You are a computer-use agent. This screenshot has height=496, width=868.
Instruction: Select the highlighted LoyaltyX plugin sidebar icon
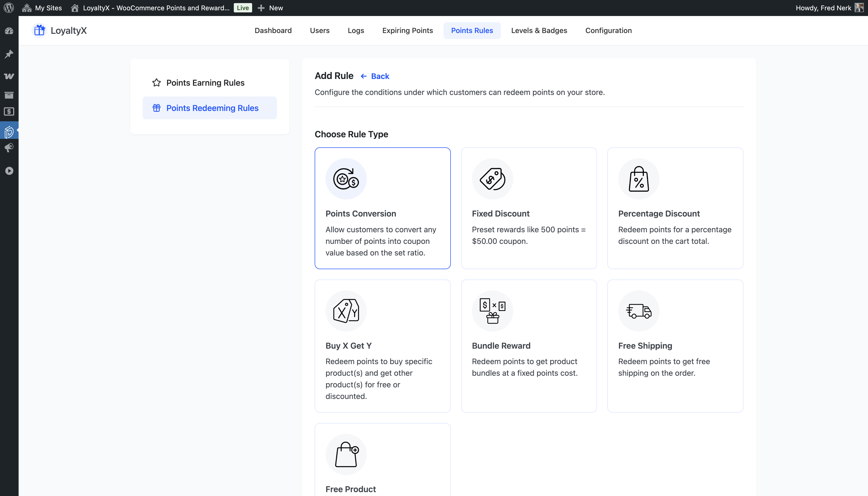point(9,131)
